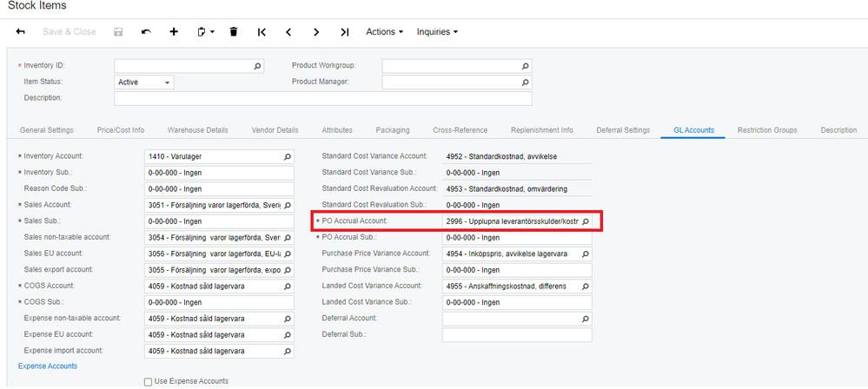Click the empty Deferral Sub. field

(517, 335)
